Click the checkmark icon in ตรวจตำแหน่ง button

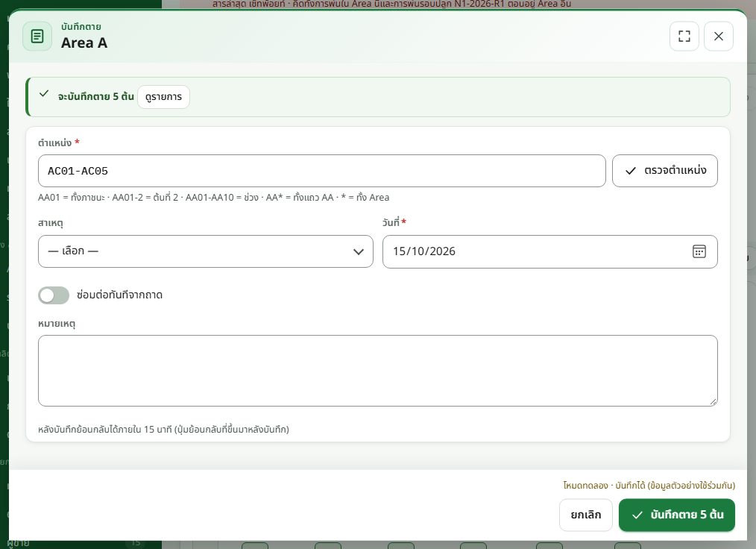point(630,171)
